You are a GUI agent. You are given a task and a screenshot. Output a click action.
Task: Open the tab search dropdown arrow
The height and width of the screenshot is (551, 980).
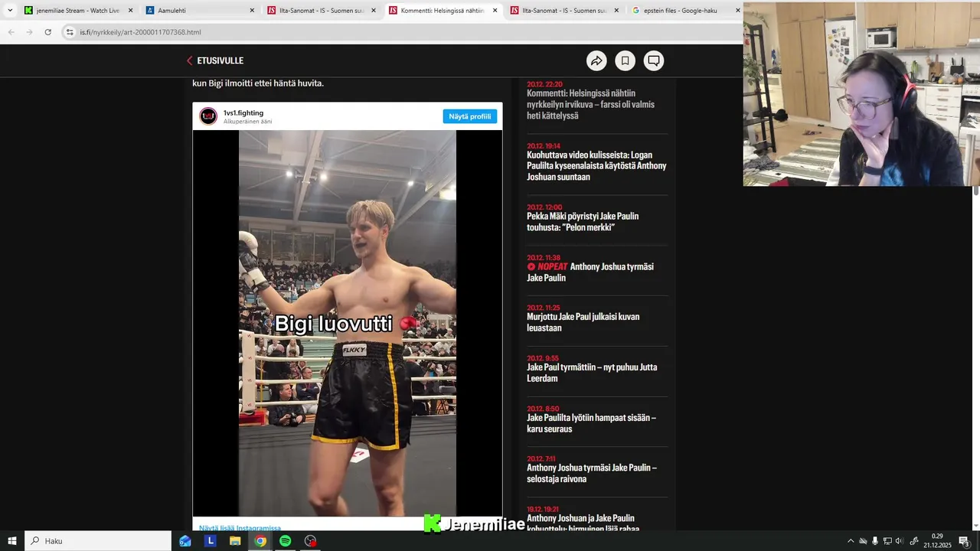click(x=10, y=10)
